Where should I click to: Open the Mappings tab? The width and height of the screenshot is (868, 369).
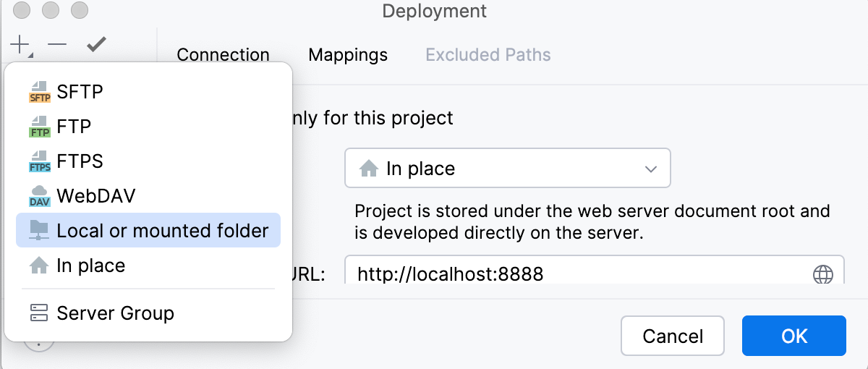[x=348, y=55]
